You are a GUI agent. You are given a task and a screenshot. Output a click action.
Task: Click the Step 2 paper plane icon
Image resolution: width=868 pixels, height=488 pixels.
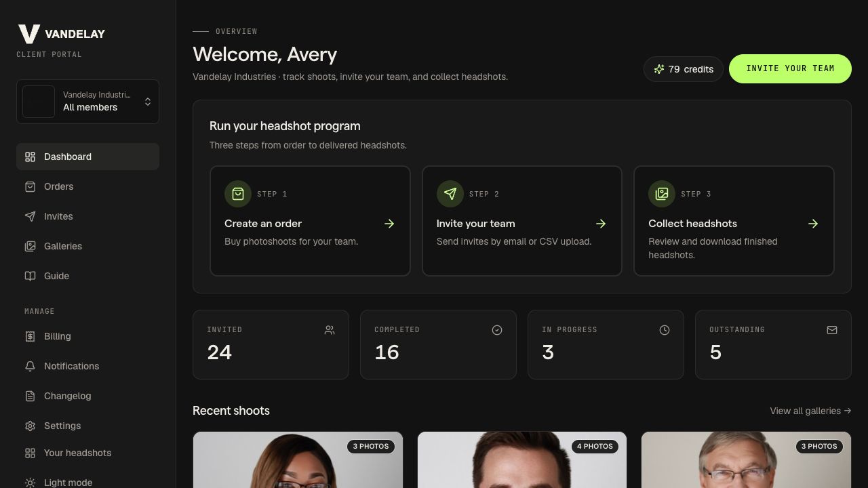click(450, 194)
